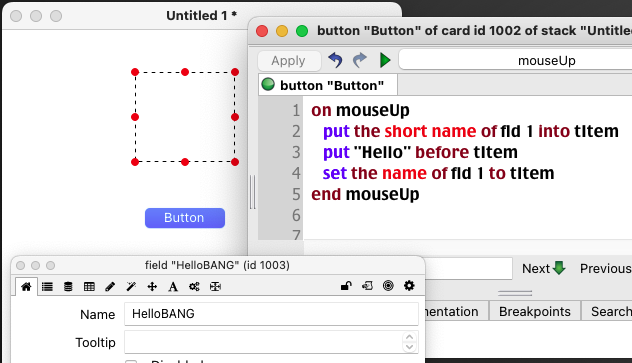Open the Basic (home) tab in the inspector

[x=26, y=286]
